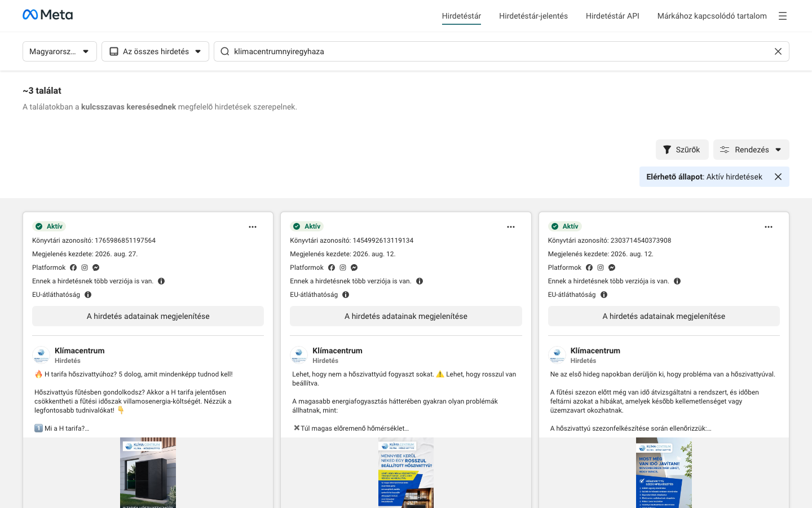Open Klímacentrum page link on H tarifa ad

click(x=80, y=351)
